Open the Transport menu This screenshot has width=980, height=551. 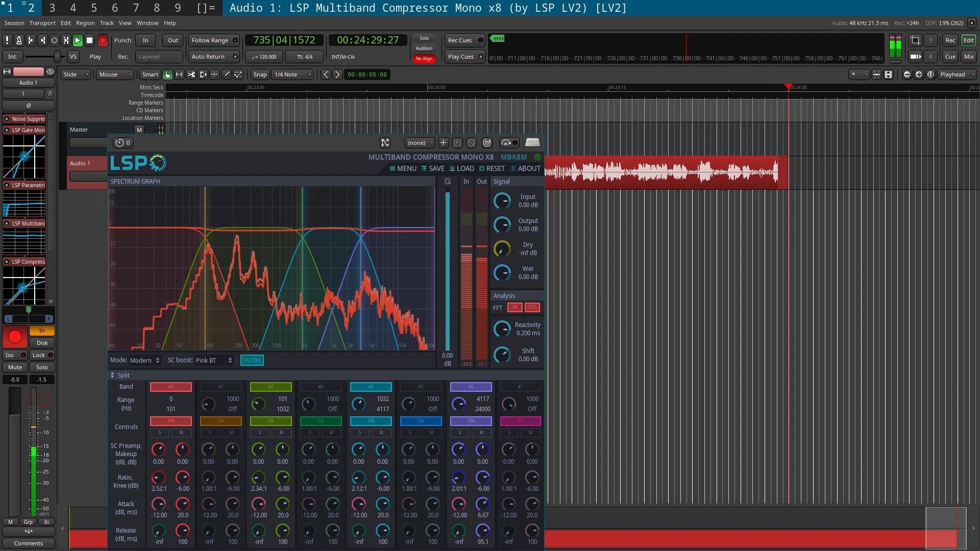coord(42,23)
